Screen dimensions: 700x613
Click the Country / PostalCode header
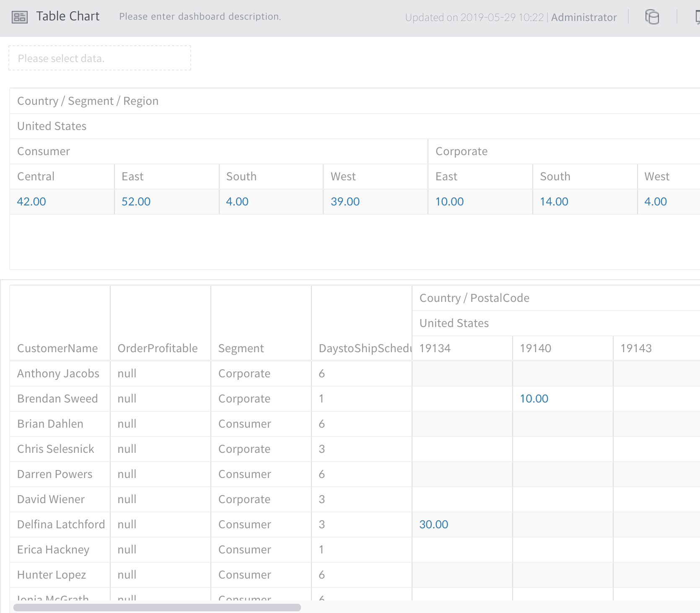coord(474,298)
